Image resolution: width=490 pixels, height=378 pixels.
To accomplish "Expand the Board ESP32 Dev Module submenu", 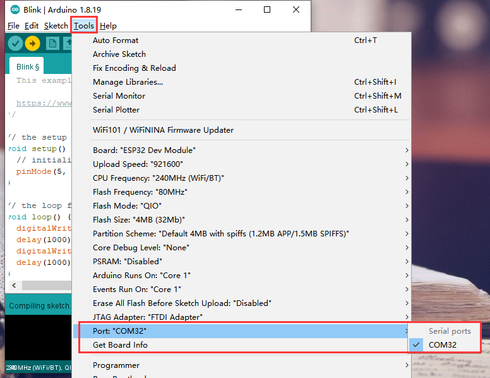I will pos(241,150).
